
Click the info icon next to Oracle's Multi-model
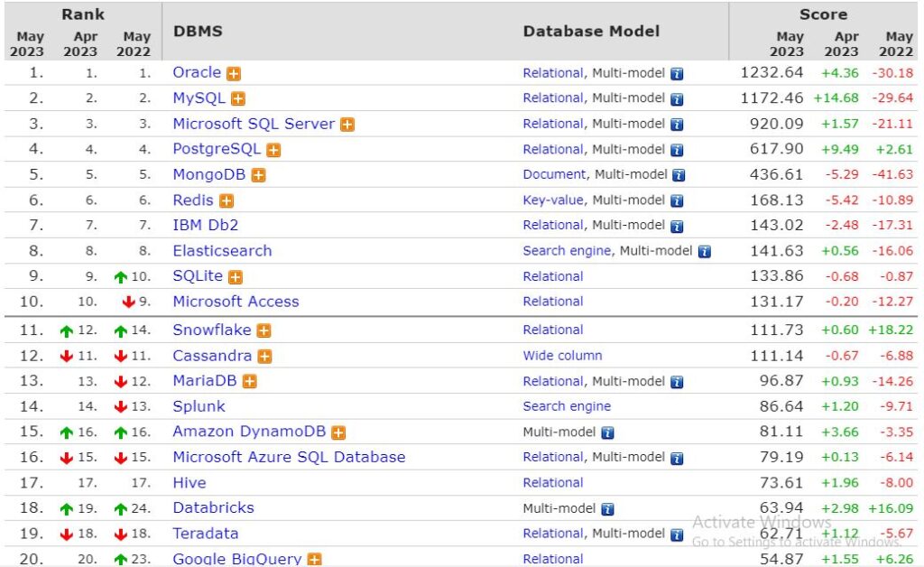tap(678, 73)
